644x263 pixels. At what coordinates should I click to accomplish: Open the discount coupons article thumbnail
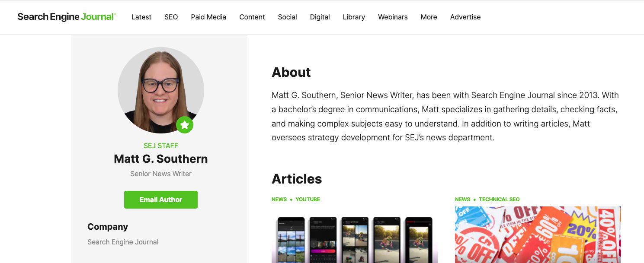tap(538, 235)
